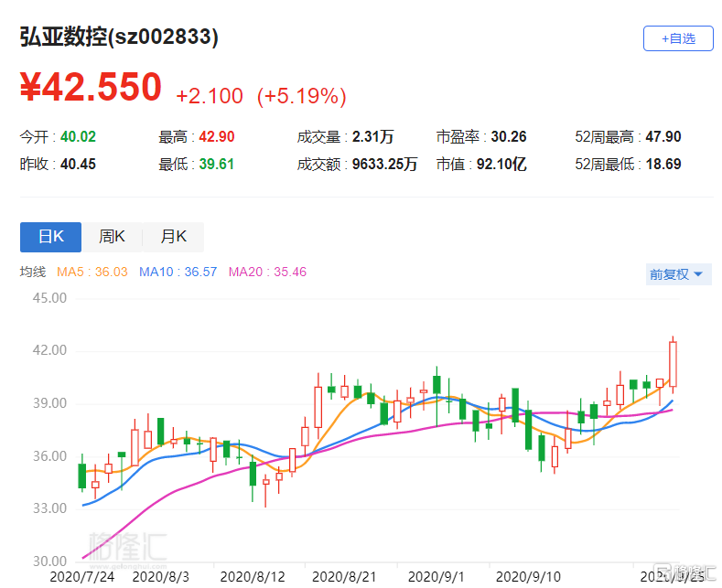Click the turnover value 9633.25万
The height and width of the screenshot is (588, 722).
click(385, 164)
